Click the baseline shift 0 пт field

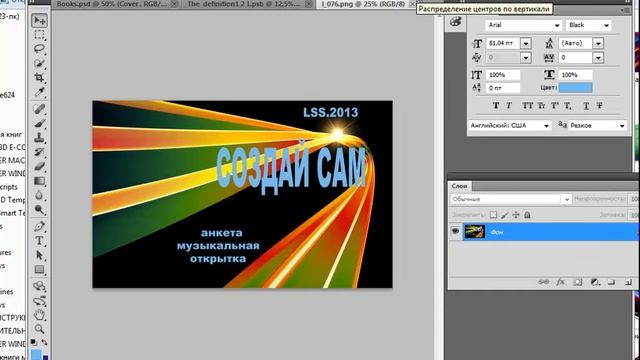[503, 88]
